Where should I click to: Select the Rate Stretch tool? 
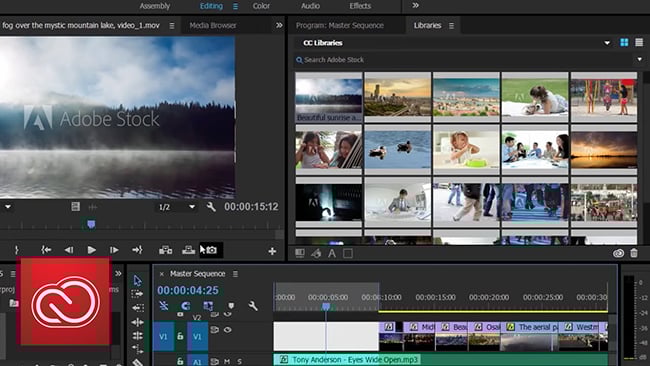tap(137, 349)
